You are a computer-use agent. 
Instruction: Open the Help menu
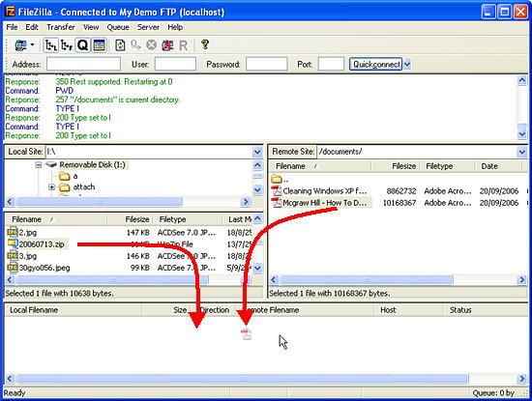point(175,27)
